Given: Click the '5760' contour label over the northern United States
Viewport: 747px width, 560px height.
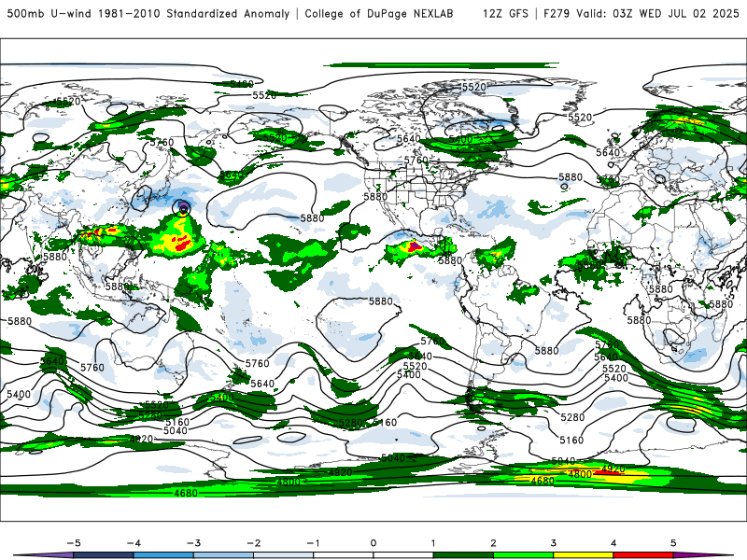Looking at the screenshot, I should (x=416, y=160).
